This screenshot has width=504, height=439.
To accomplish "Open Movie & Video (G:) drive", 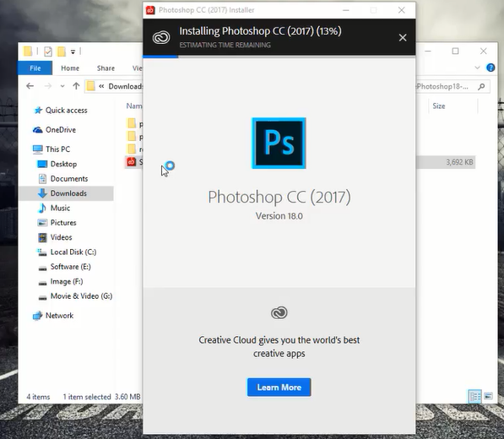I will [x=75, y=296].
